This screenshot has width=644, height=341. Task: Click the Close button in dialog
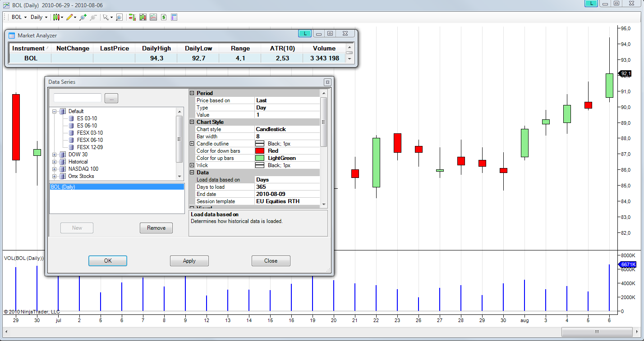pos(271,261)
